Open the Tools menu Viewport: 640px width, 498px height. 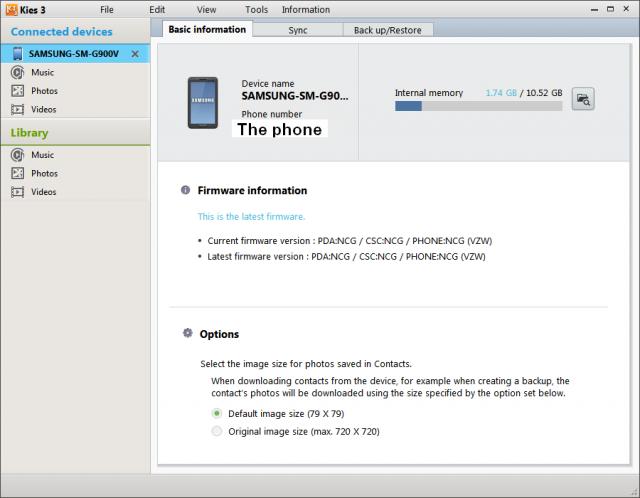[x=256, y=9]
